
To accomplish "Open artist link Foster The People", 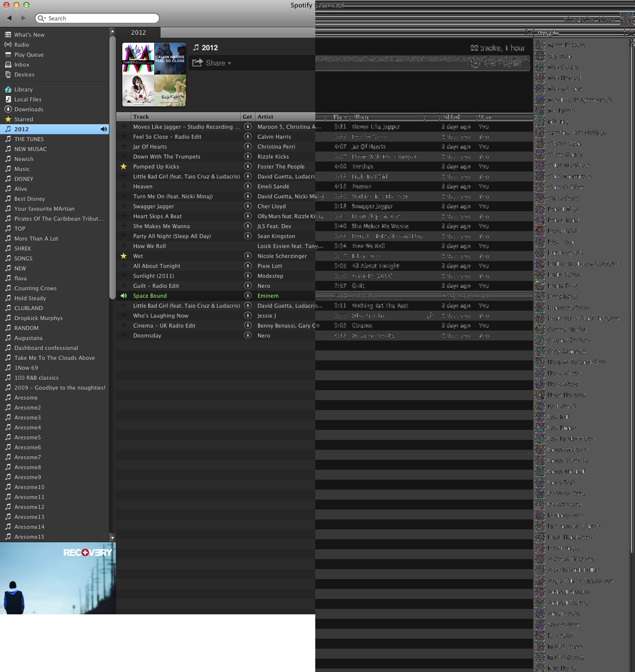I will click(x=281, y=167).
